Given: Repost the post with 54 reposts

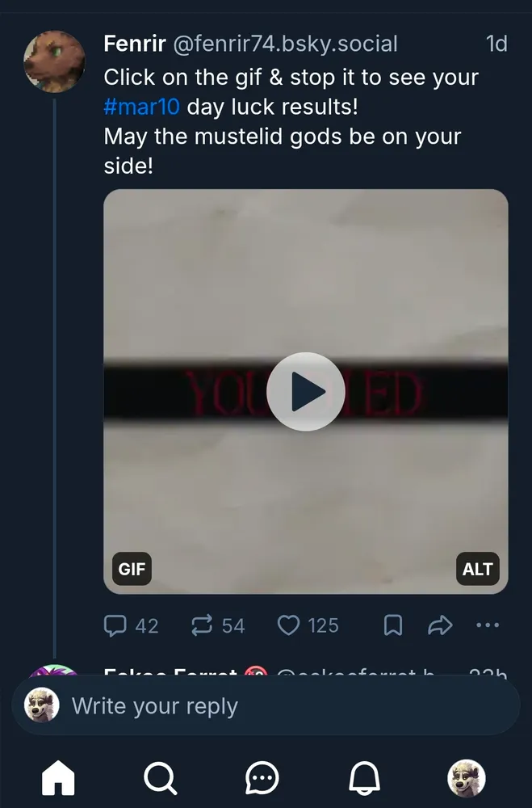Looking at the screenshot, I should click(218, 625).
